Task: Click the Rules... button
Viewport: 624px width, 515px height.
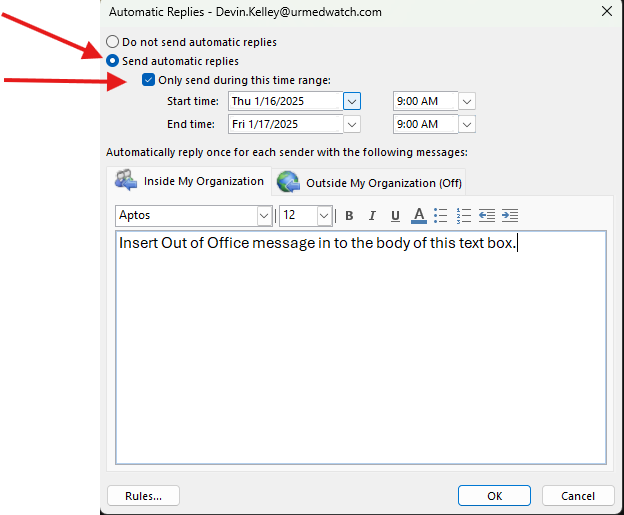Action: coord(142,496)
